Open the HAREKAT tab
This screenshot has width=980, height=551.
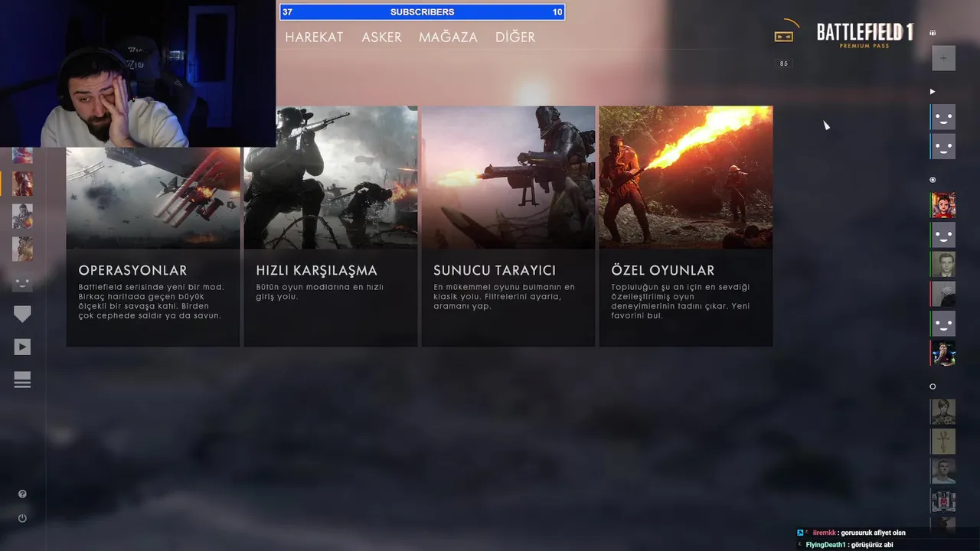[x=314, y=37]
